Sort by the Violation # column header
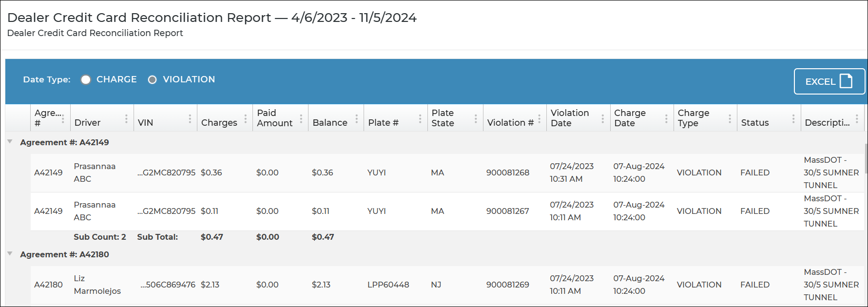The height and width of the screenshot is (307, 868). pyautogui.click(x=510, y=123)
